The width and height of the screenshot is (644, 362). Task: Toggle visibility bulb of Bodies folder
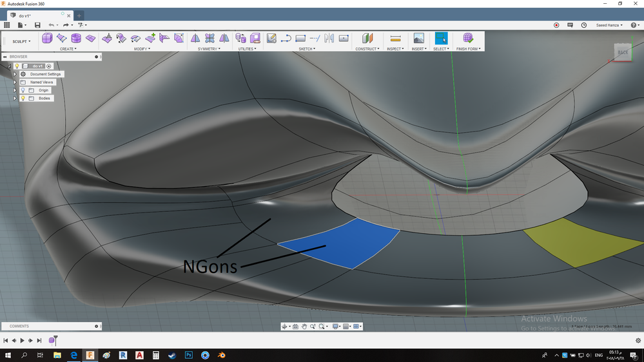[23, 98]
